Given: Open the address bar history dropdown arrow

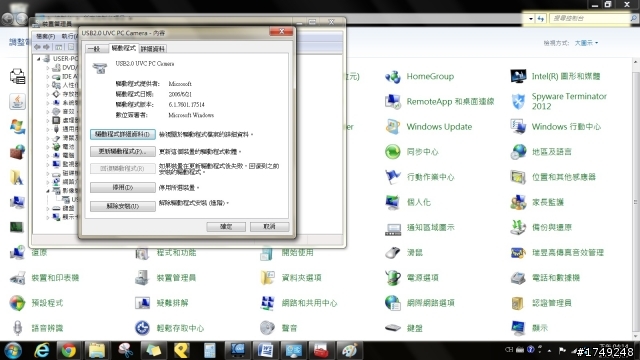Looking at the screenshot, I should [x=531, y=19].
